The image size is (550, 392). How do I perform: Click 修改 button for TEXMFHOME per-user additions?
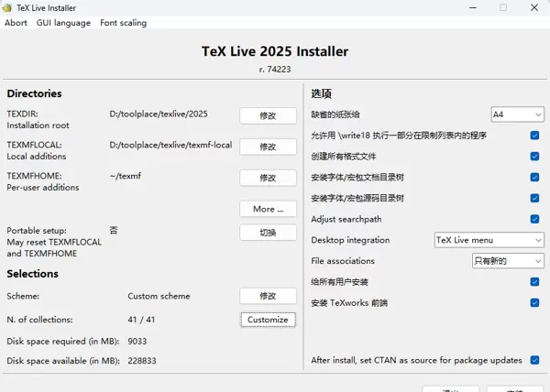[267, 178]
